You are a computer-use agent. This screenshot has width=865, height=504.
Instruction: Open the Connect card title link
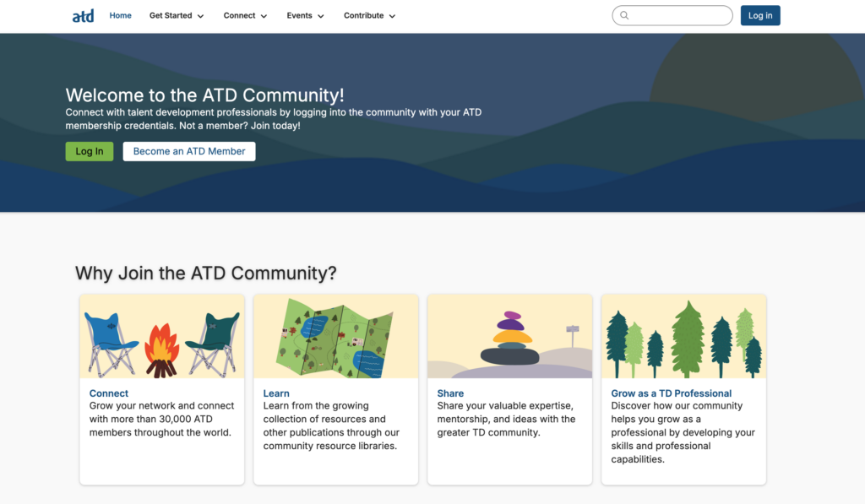[x=109, y=393]
